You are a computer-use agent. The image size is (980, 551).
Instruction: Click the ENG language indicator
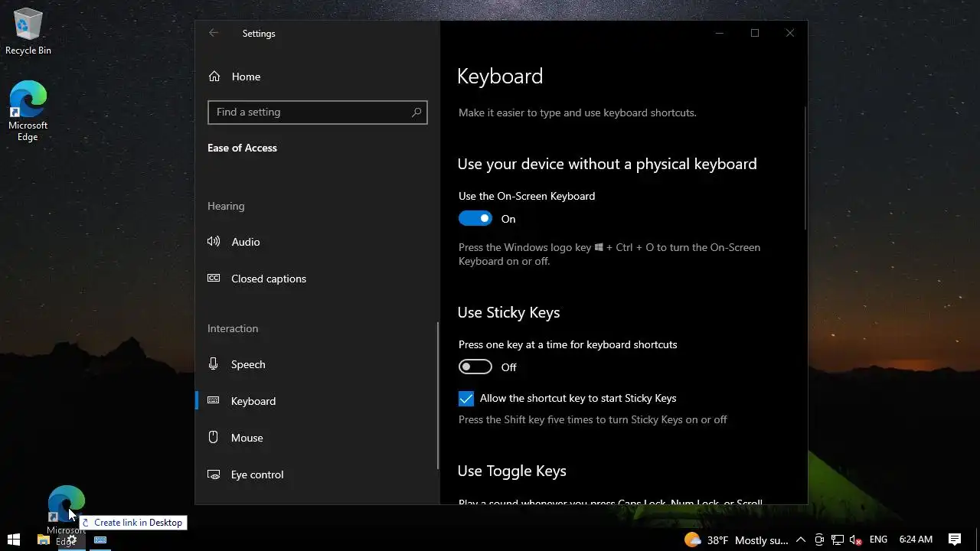tap(878, 540)
